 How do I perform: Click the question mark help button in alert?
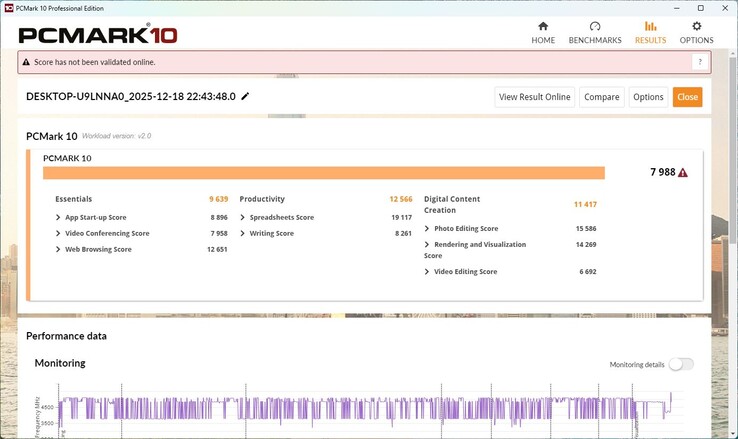pos(700,62)
